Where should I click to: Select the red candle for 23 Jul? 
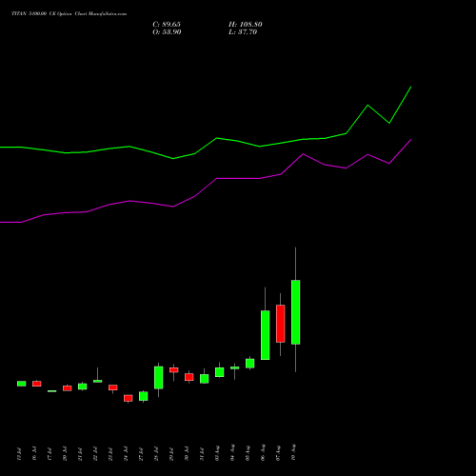113,387
